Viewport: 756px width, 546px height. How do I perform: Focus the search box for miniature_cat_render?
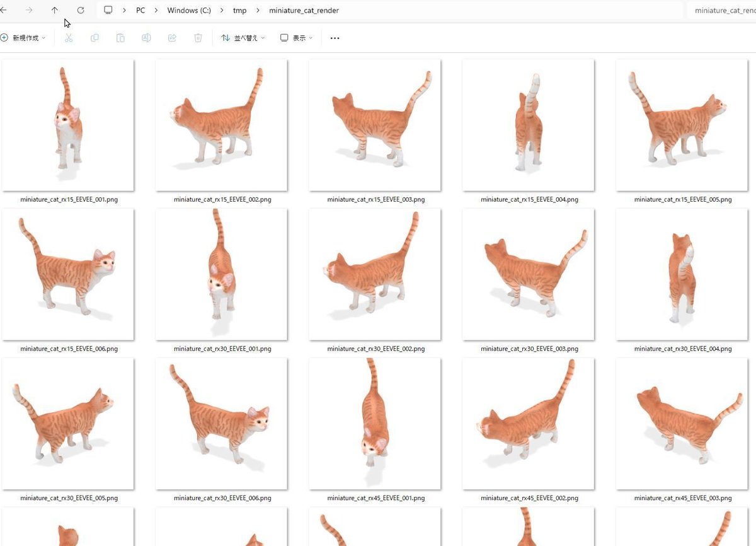[721, 10]
